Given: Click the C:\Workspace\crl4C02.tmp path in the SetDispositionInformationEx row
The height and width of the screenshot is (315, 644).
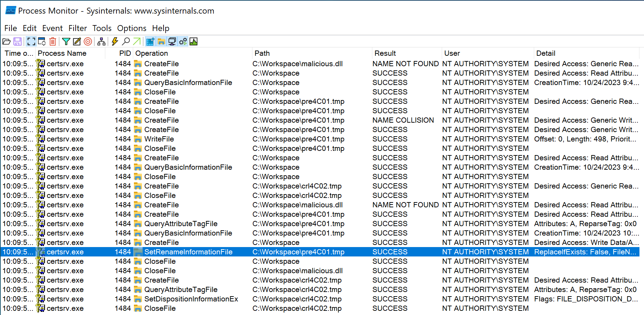Looking at the screenshot, I should coord(297,299).
